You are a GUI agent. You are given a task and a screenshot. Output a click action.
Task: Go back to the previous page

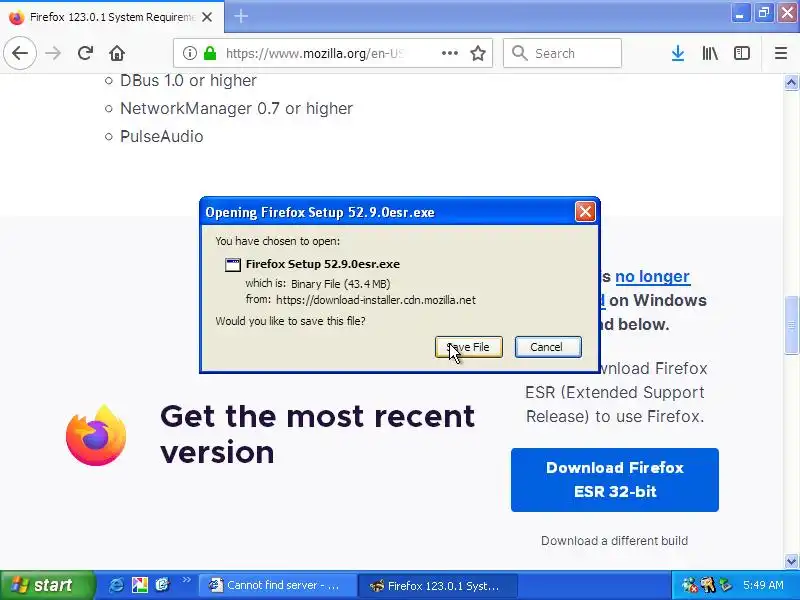20,53
